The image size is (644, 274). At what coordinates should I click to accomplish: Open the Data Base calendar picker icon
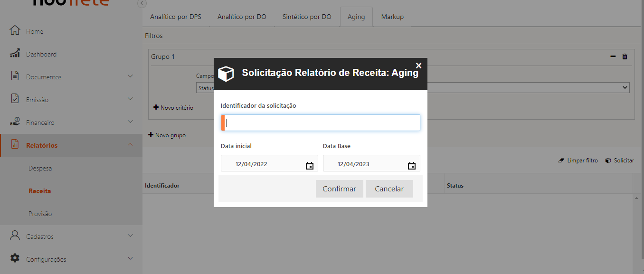point(411,165)
